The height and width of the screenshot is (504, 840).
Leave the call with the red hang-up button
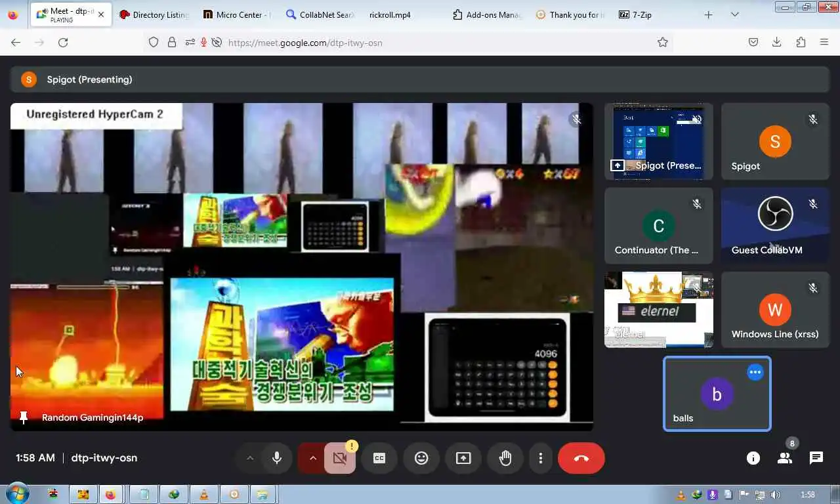point(581,458)
